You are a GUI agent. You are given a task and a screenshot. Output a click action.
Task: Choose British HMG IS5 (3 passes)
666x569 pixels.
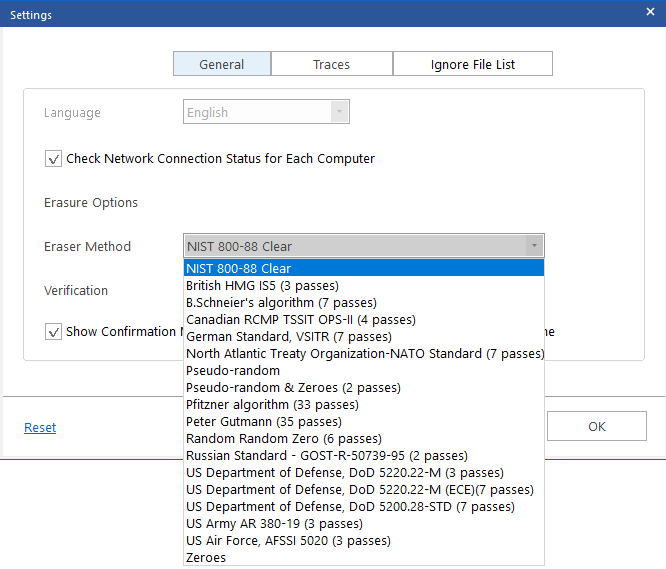[x=364, y=285]
